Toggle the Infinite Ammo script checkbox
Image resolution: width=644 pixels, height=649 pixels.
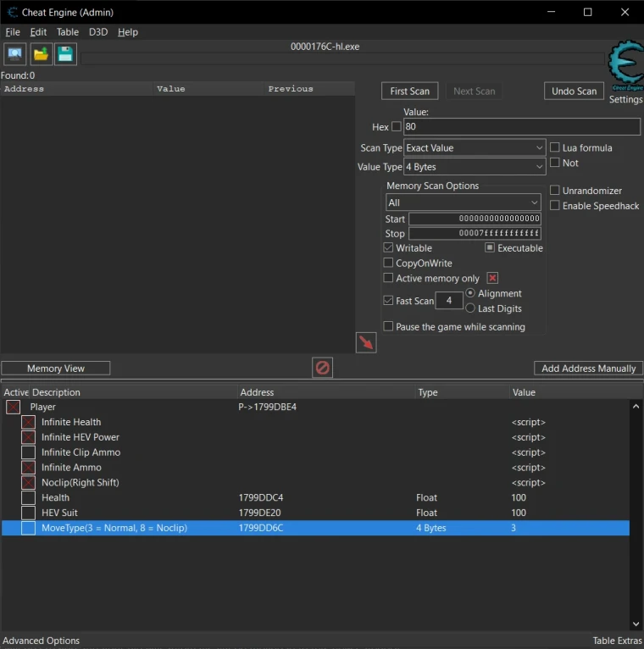pyautogui.click(x=28, y=468)
